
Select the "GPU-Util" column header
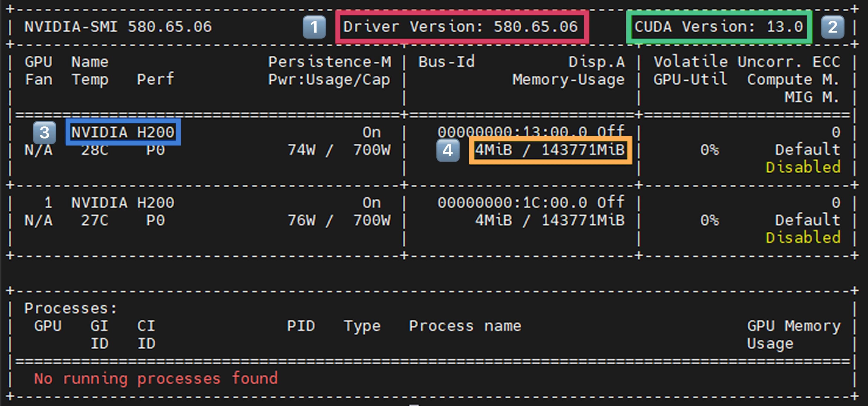690,79
